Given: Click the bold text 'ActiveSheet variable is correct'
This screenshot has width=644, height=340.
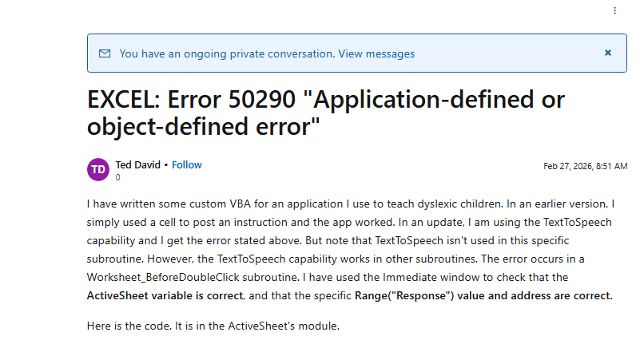Looking at the screenshot, I should 165,296.
